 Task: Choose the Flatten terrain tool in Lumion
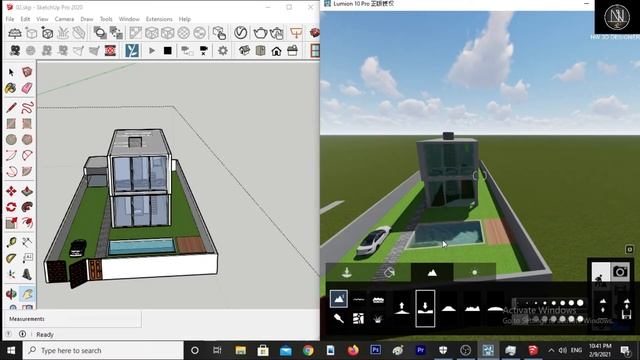449,308
